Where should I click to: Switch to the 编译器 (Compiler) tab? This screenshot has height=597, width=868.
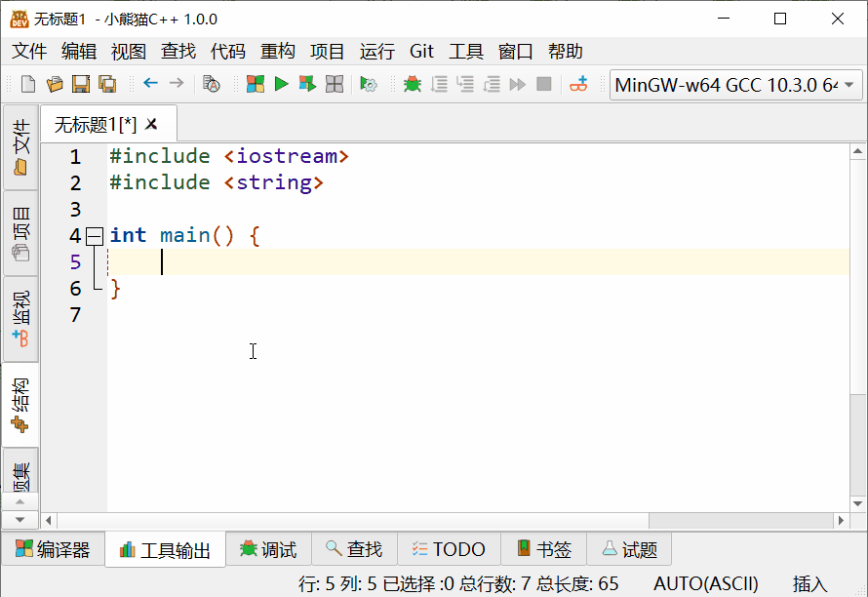tap(53, 550)
